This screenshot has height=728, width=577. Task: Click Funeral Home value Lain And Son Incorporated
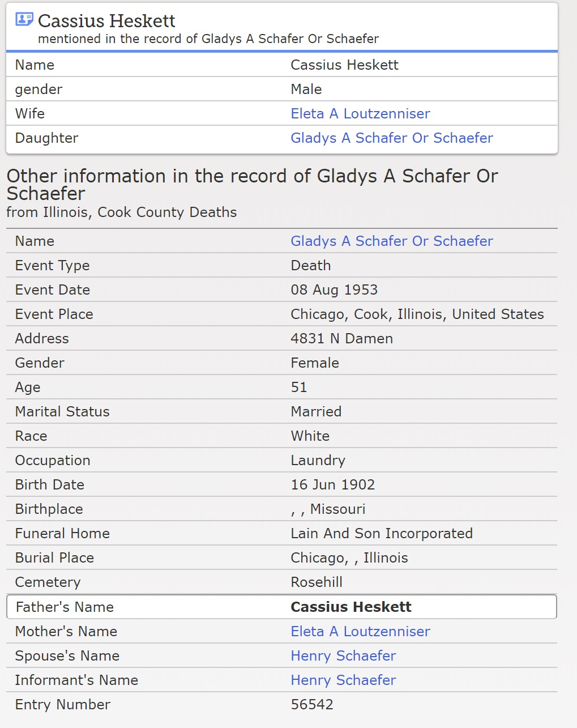(381, 534)
